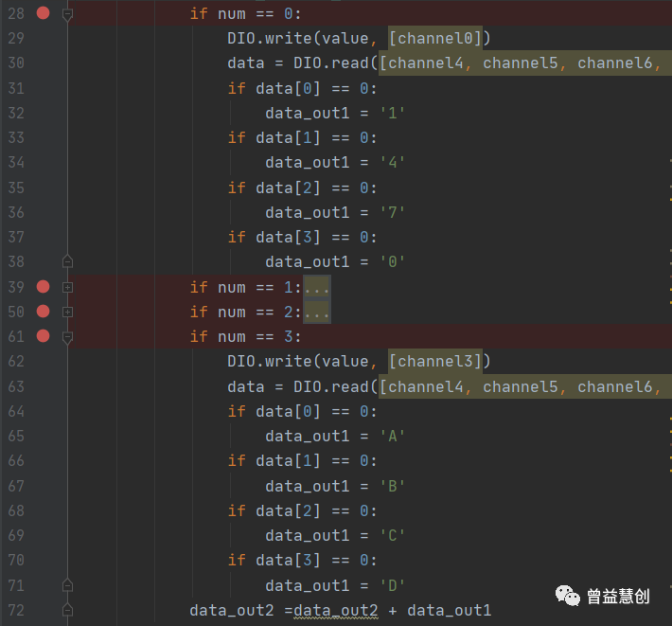Place cursor on the underlined data_out2 variable
672x626 pixels.
(x=336, y=611)
